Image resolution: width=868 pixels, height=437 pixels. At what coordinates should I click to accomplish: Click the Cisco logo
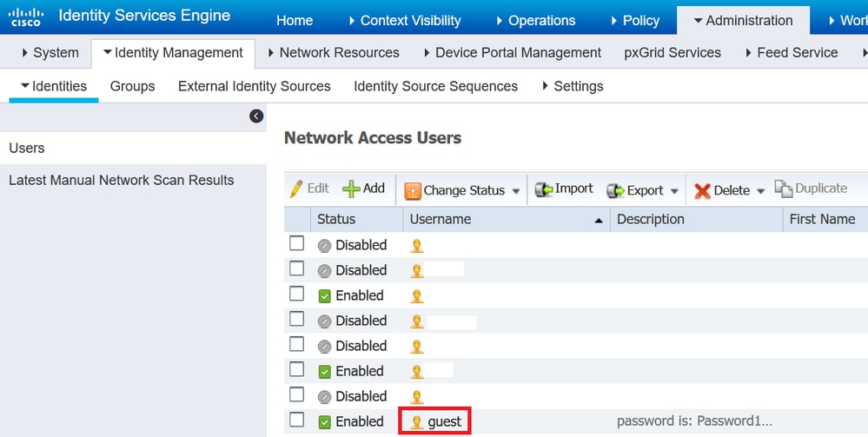(26, 17)
